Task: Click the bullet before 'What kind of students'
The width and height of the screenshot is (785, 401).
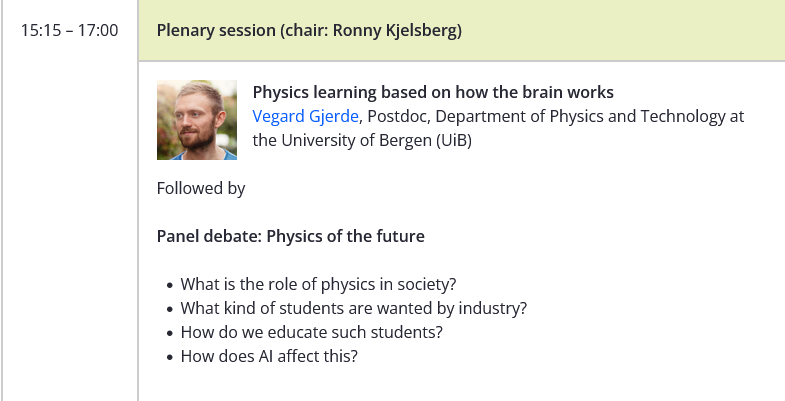Action: click(x=170, y=309)
